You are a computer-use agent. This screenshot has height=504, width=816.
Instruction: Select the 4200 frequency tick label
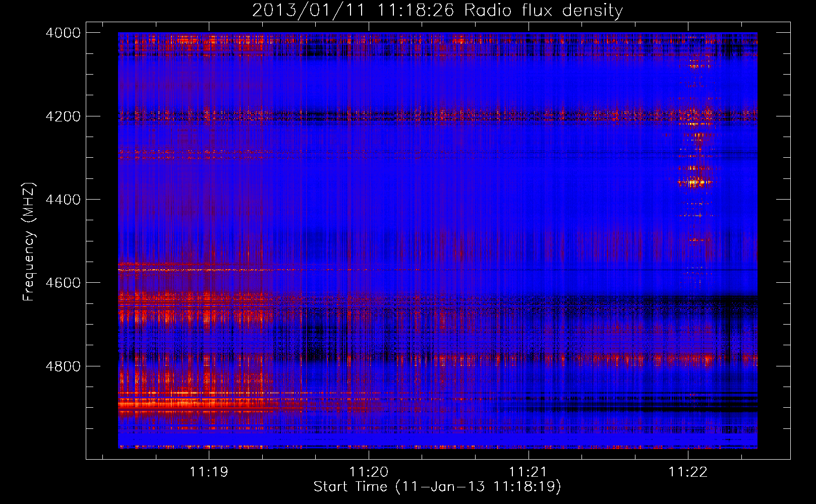click(63, 116)
